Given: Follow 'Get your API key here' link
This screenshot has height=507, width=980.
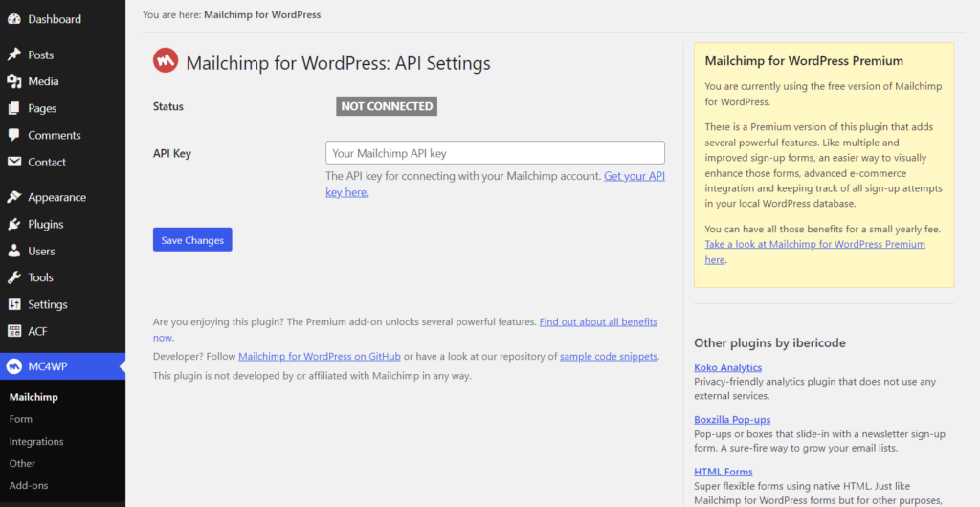Looking at the screenshot, I should coord(495,185).
